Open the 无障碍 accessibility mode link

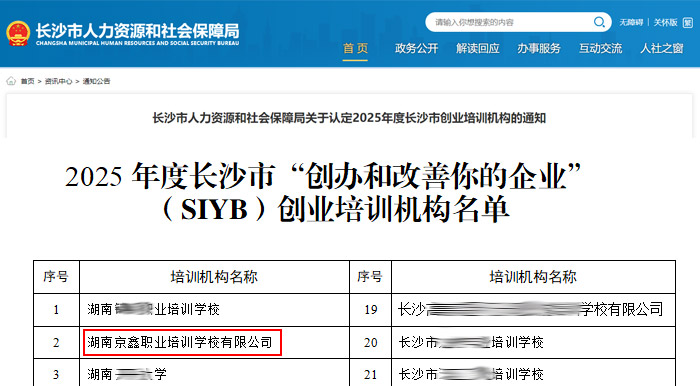(x=631, y=22)
